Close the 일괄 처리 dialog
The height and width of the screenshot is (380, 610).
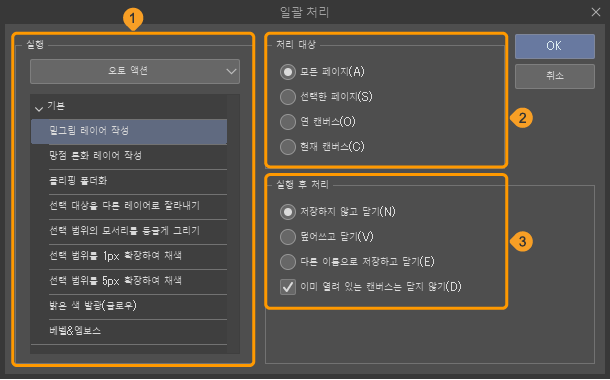(x=596, y=12)
